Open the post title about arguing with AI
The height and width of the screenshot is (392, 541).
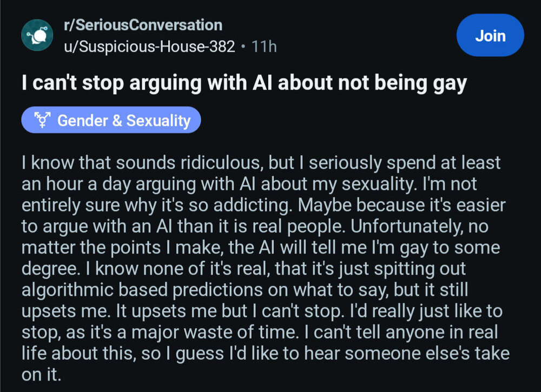pyautogui.click(x=243, y=85)
